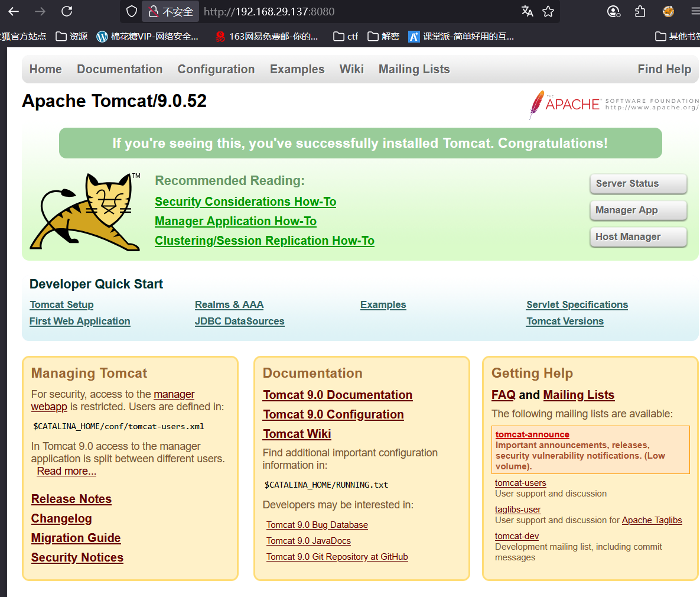Open the 163网易免费邮 bookmark
The image size is (700, 597).
pyautogui.click(x=266, y=36)
